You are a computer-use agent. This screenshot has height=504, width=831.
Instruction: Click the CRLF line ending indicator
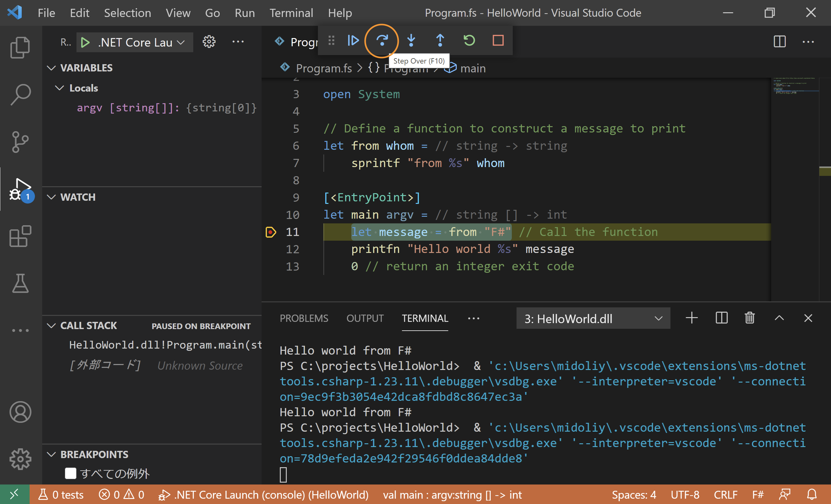tap(725, 495)
